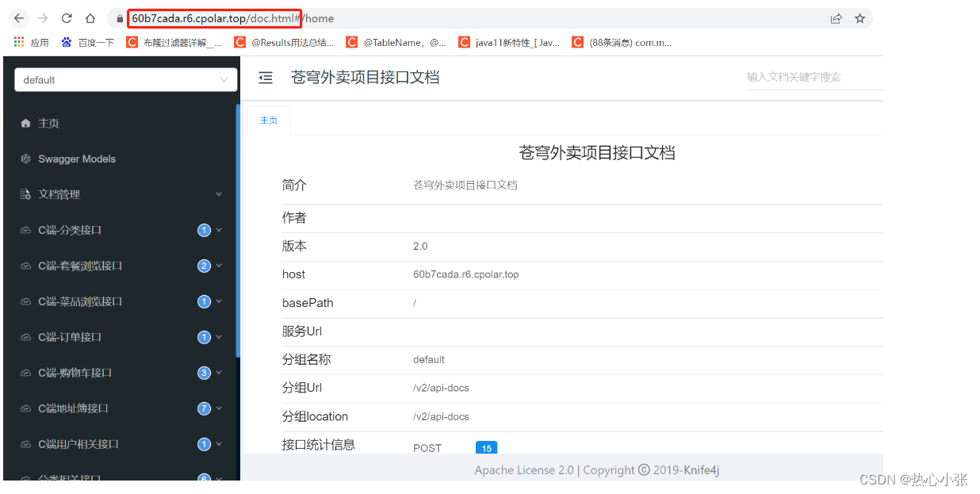
Task: Click the Swagger Models cube icon
Action: 25,159
